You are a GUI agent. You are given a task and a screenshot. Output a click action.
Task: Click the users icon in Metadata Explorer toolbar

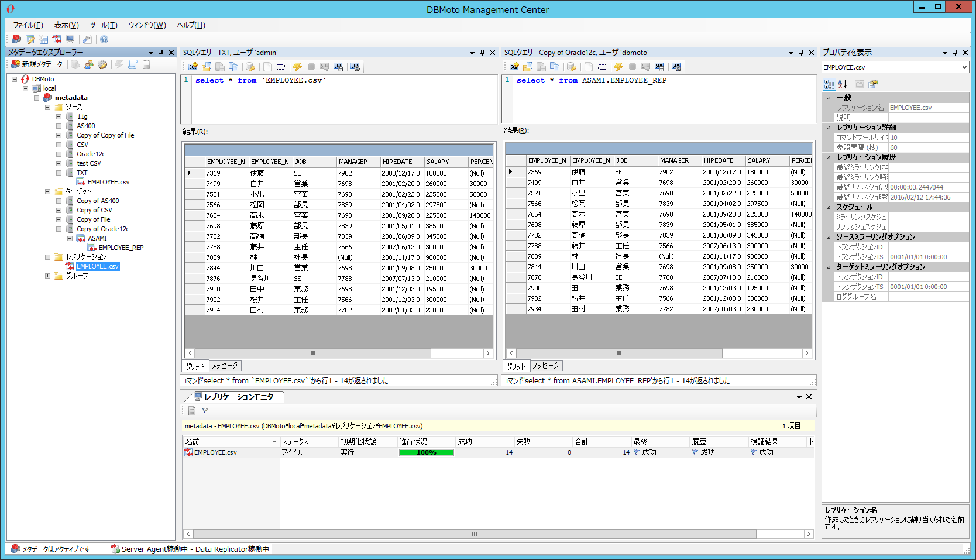pos(89,64)
